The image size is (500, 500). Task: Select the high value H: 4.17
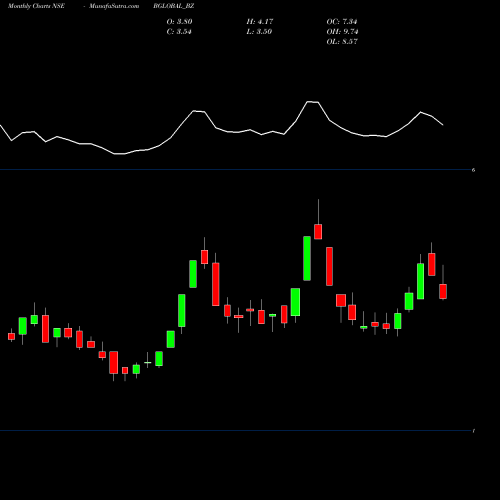coord(260,22)
